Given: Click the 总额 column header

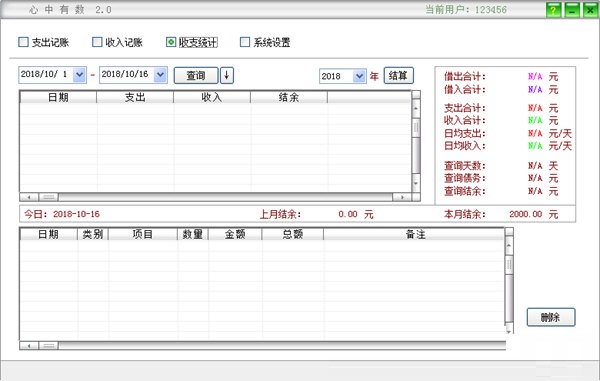Looking at the screenshot, I should (x=293, y=234).
